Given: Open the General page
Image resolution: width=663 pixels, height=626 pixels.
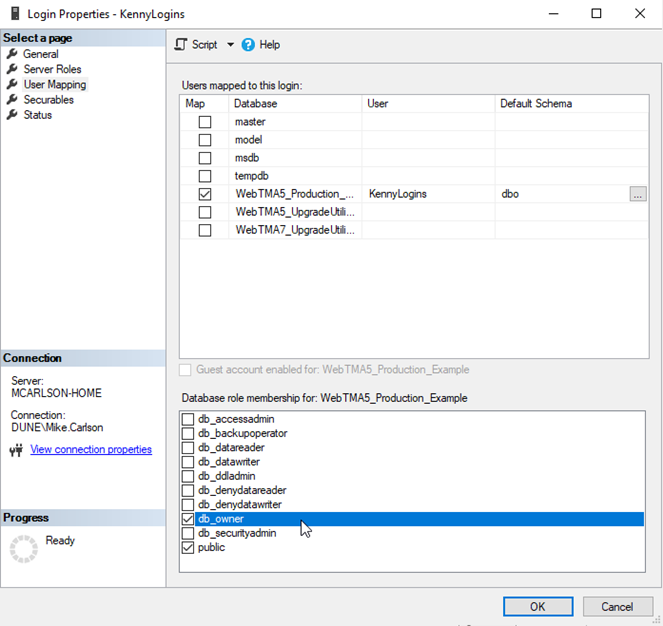Looking at the screenshot, I should 41,54.
